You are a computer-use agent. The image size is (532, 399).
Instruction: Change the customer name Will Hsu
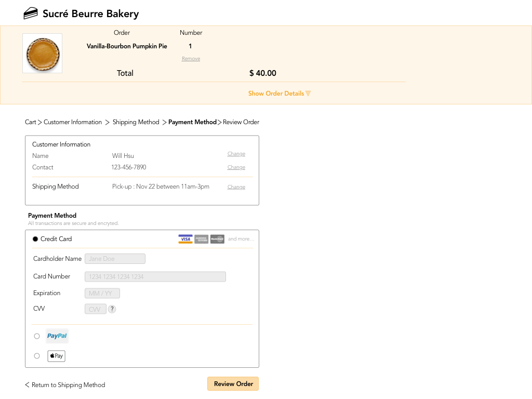coord(236,154)
